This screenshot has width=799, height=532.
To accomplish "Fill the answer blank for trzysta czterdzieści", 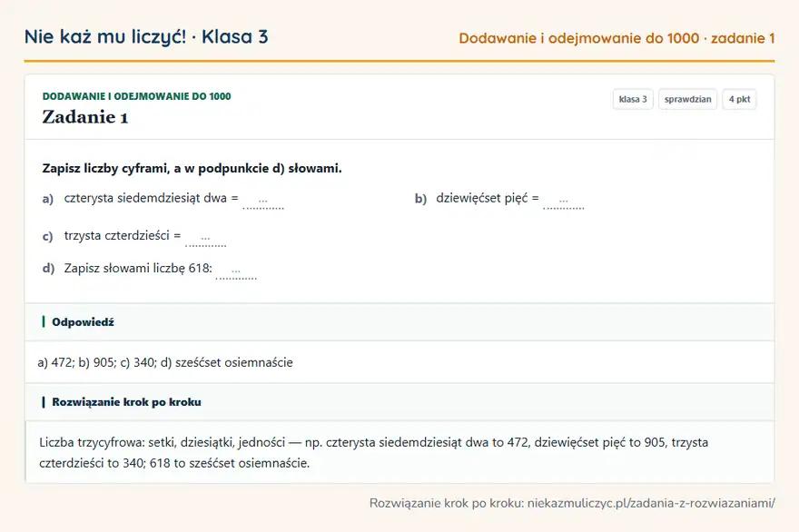I will pos(205,238).
